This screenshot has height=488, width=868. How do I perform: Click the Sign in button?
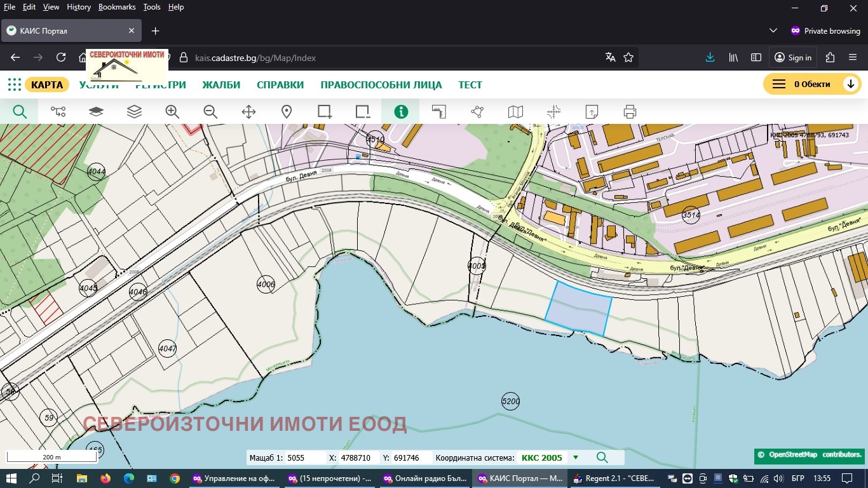click(x=792, y=57)
